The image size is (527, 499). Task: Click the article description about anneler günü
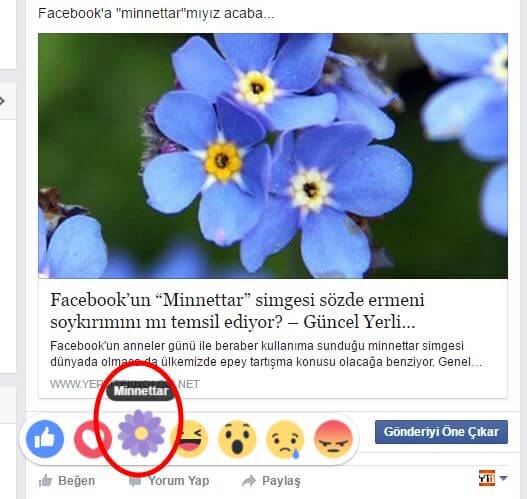tap(266, 354)
